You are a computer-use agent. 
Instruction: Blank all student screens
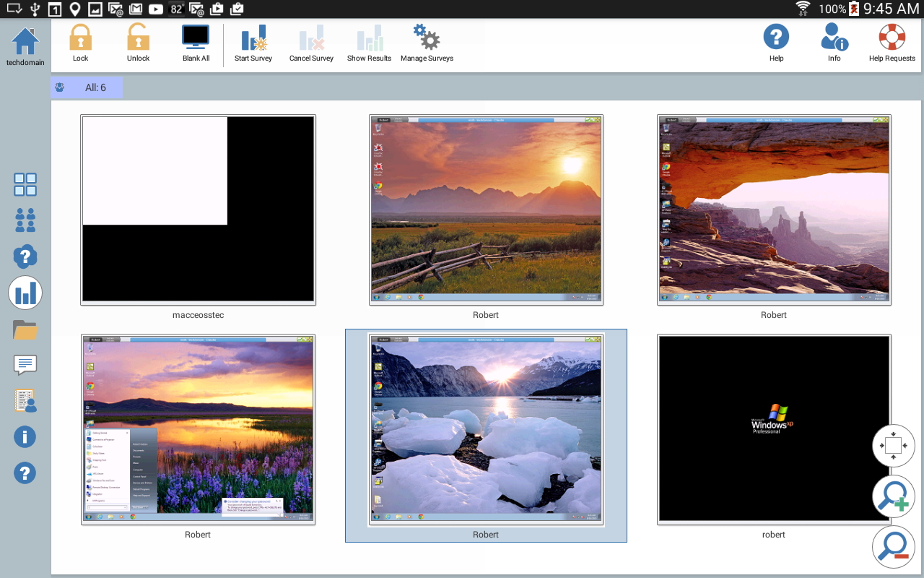[196, 38]
